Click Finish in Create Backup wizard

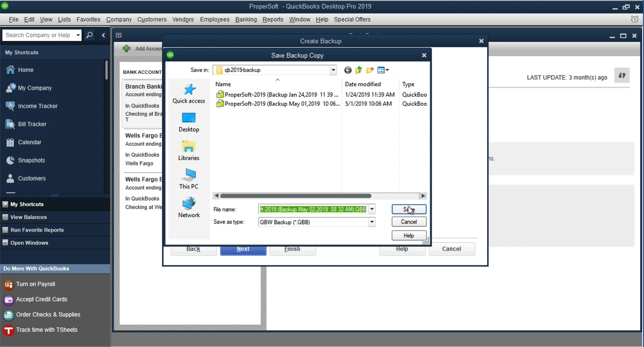292,249
